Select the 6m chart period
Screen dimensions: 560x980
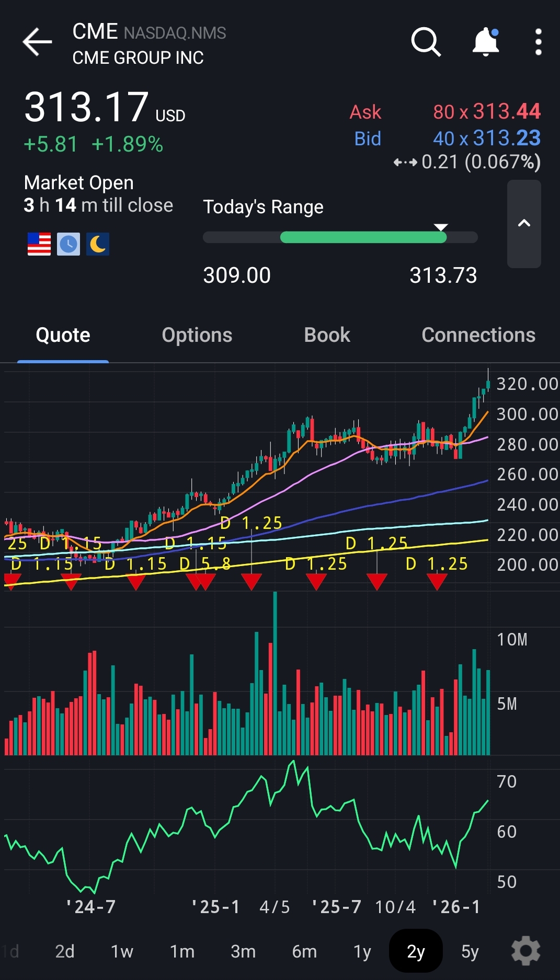304,951
